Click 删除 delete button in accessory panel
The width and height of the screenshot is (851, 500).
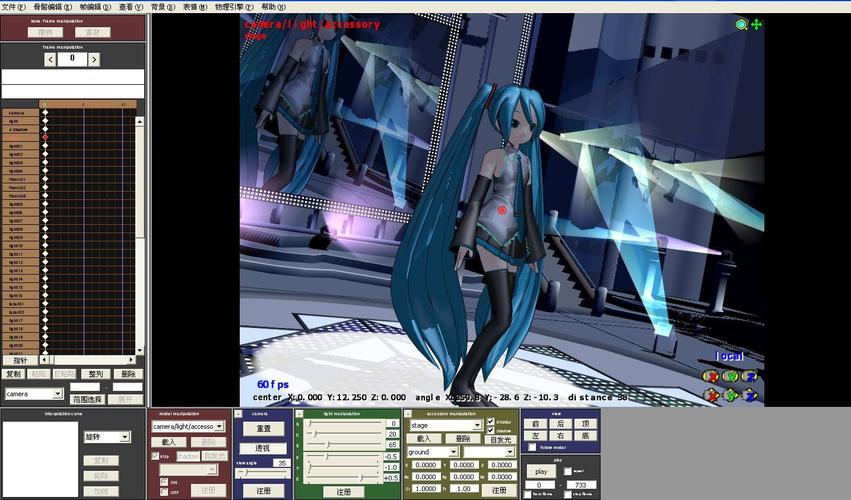coord(463,438)
